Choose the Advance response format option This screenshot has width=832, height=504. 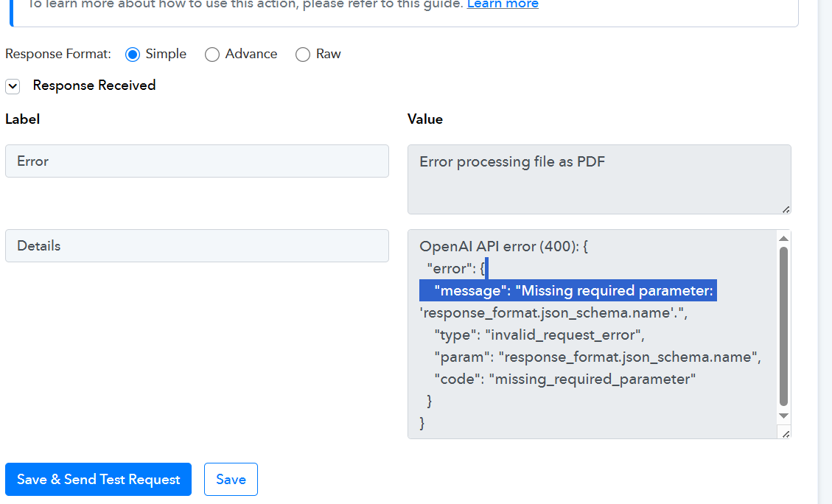pyautogui.click(x=212, y=55)
